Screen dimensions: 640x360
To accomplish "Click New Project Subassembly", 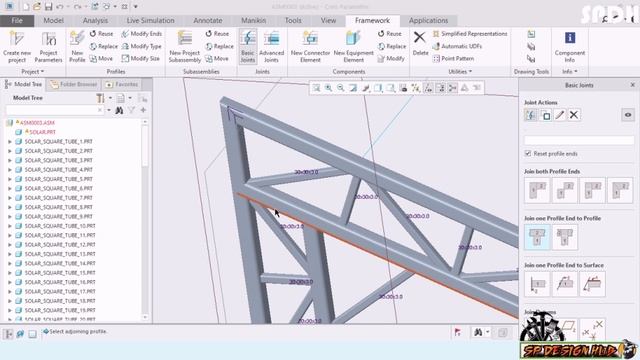I will [x=185, y=47].
